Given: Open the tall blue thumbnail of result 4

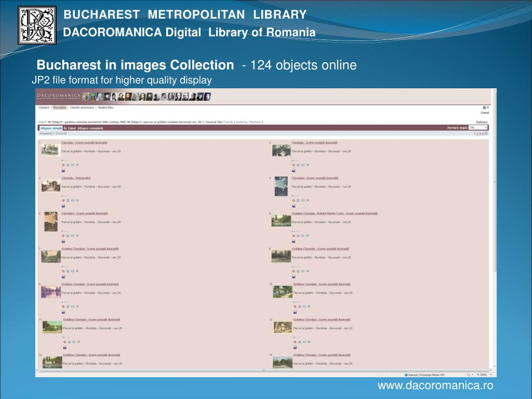Looking at the screenshot, I should click(x=281, y=186).
